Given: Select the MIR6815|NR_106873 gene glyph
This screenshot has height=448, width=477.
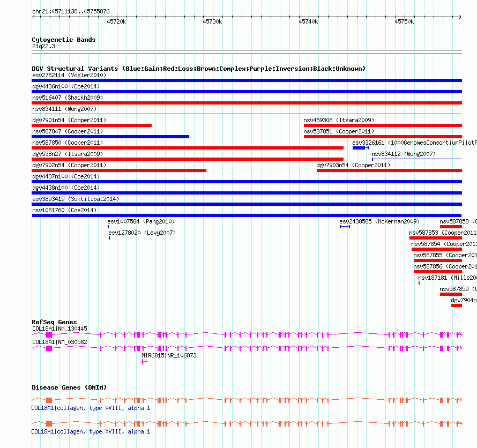Looking at the screenshot, I should (145, 362).
